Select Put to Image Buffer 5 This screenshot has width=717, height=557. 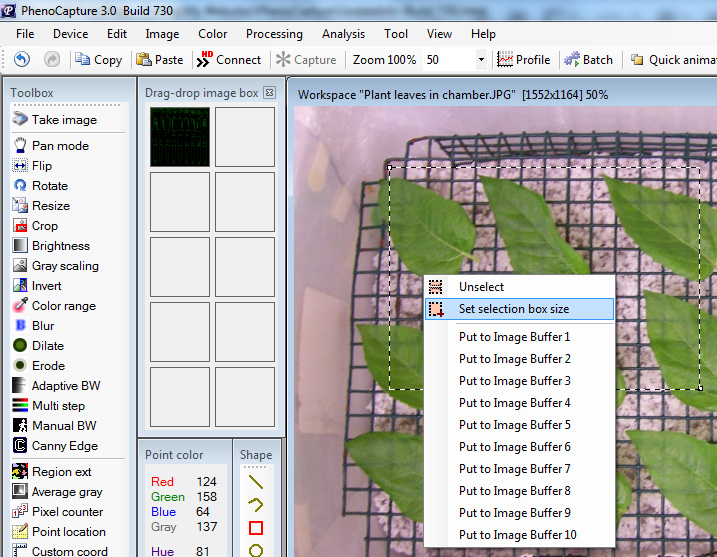pyautogui.click(x=514, y=425)
